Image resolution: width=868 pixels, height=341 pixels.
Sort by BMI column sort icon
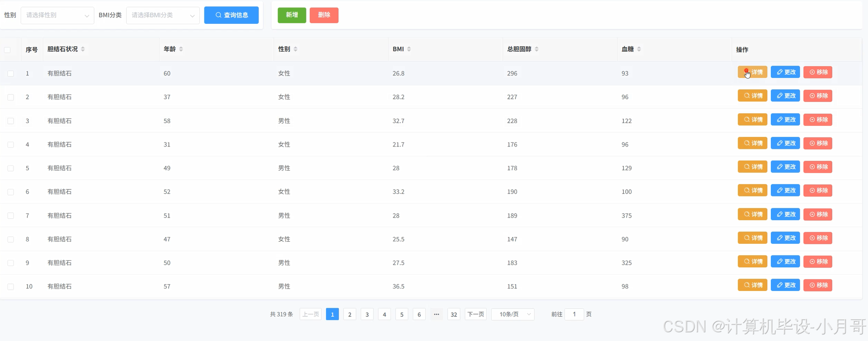[409, 49]
